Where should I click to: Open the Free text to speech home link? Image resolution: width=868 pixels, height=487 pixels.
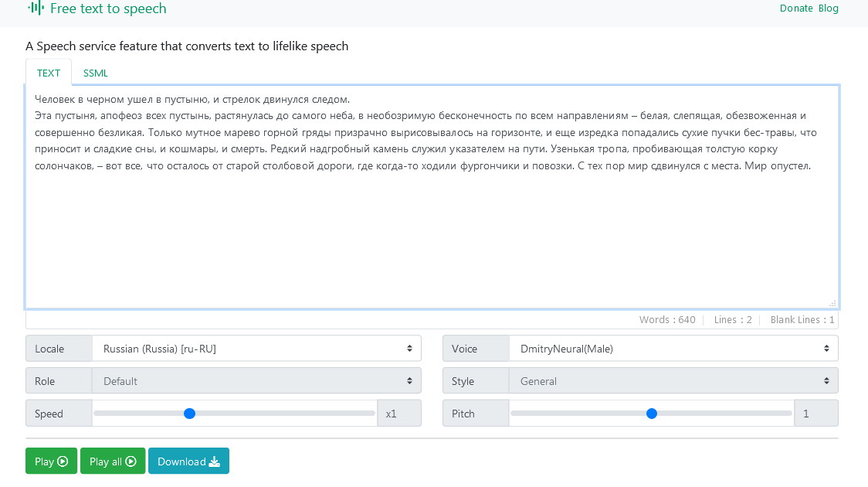(108, 9)
